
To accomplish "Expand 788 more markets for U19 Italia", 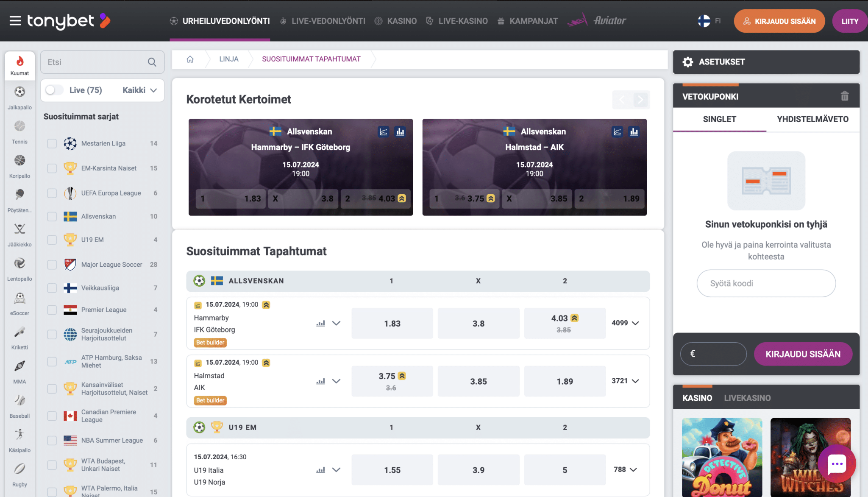I will coord(625,469).
